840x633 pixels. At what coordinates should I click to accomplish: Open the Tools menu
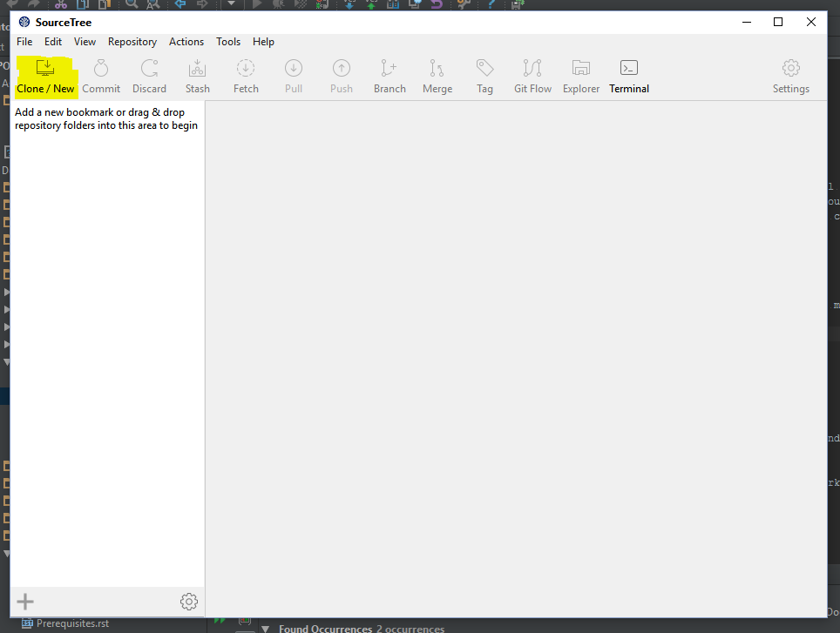click(x=228, y=42)
